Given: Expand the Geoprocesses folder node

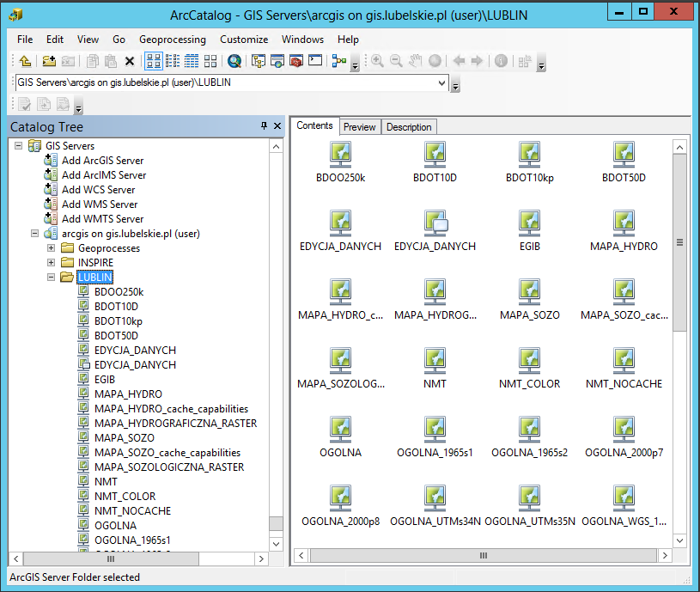Looking at the screenshot, I should (52, 247).
